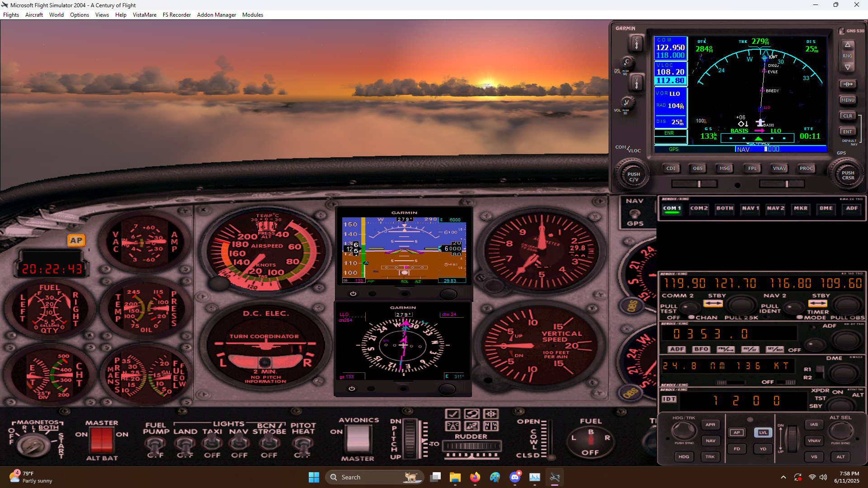Swap COM frequencies with the C flip-flop button
The height and width of the screenshot is (488, 868).
pos(637,43)
